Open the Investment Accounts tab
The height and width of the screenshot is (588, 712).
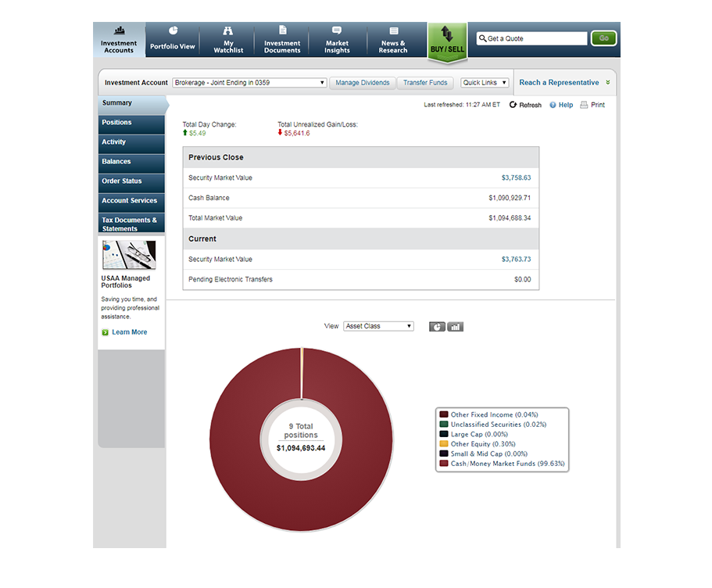click(119, 40)
